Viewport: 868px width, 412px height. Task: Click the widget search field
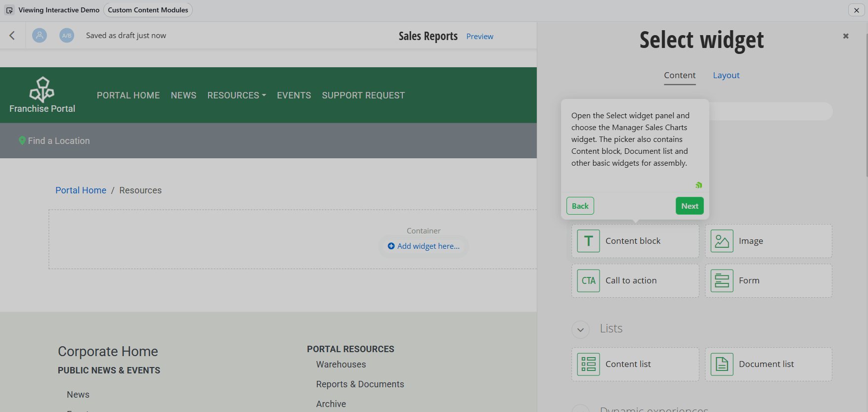point(771,111)
